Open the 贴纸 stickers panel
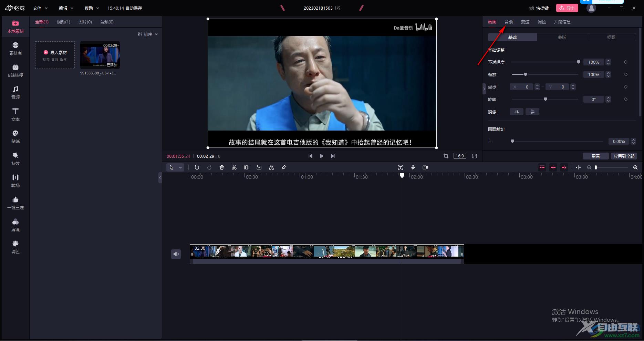 point(15,137)
